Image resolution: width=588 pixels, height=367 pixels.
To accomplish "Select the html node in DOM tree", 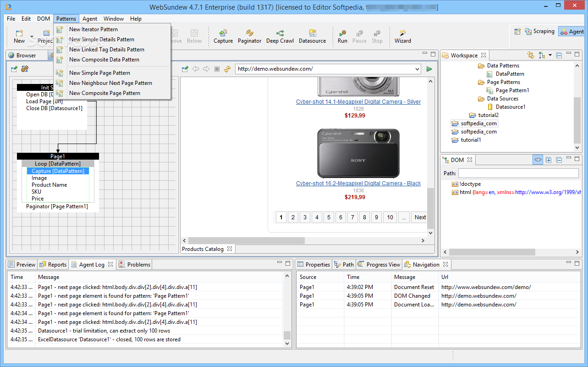I will (517, 192).
